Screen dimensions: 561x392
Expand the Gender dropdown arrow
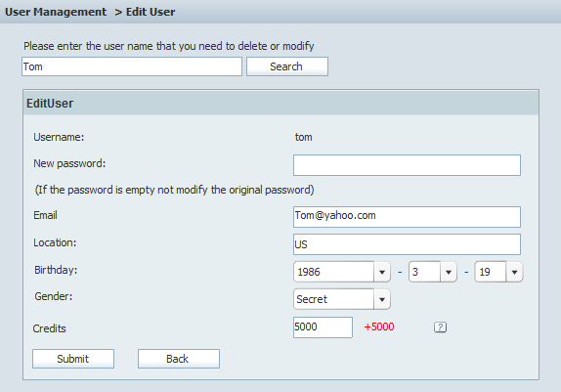[382, 299]
